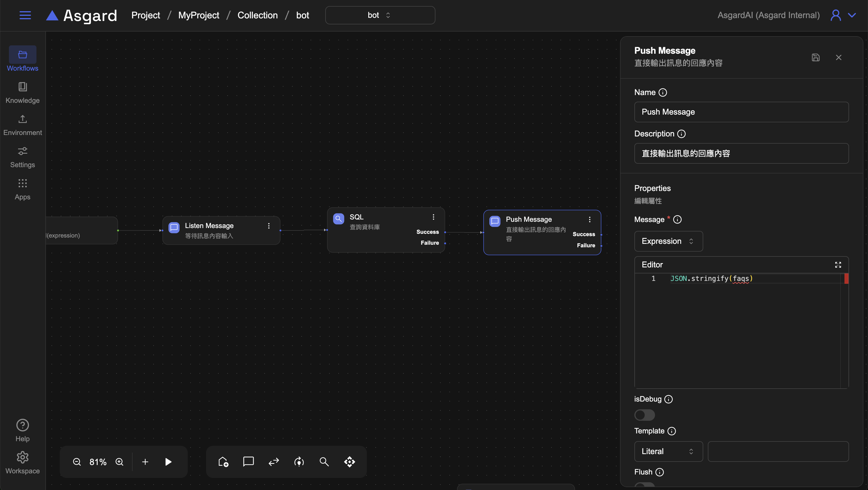Open the hamburger menu
The width and height of the screenshot is (868, 490).
coord(25,15)
